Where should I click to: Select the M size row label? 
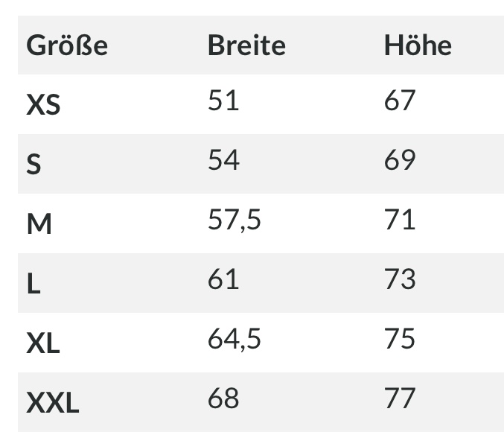click(x=39, y=224)
